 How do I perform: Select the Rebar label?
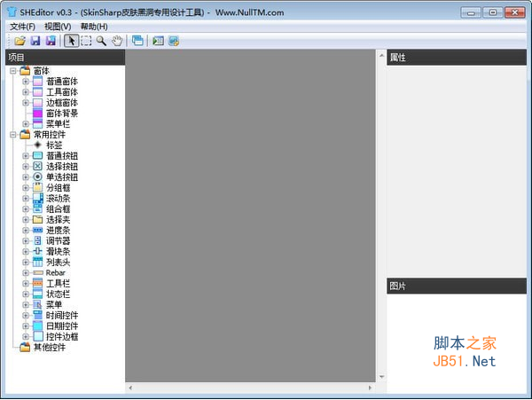[56, 273]
